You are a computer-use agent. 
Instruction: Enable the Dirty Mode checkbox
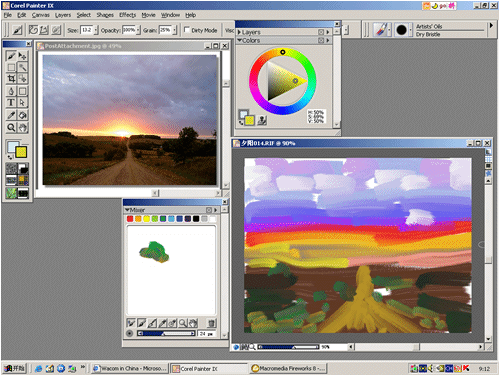pos(187,30)
